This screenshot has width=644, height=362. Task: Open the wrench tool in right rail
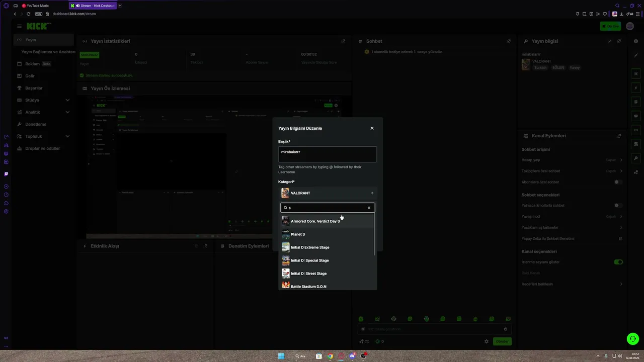tap(636, 158)
